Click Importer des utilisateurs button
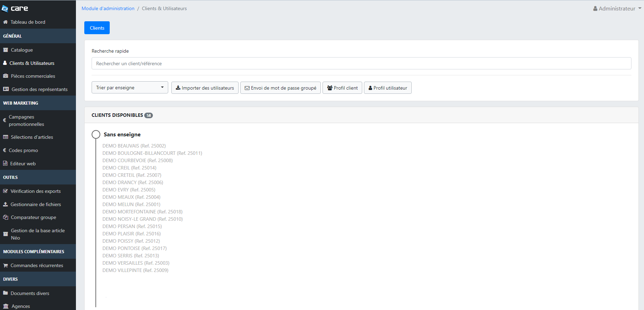The image size is (644, 310). click(205, 88)
